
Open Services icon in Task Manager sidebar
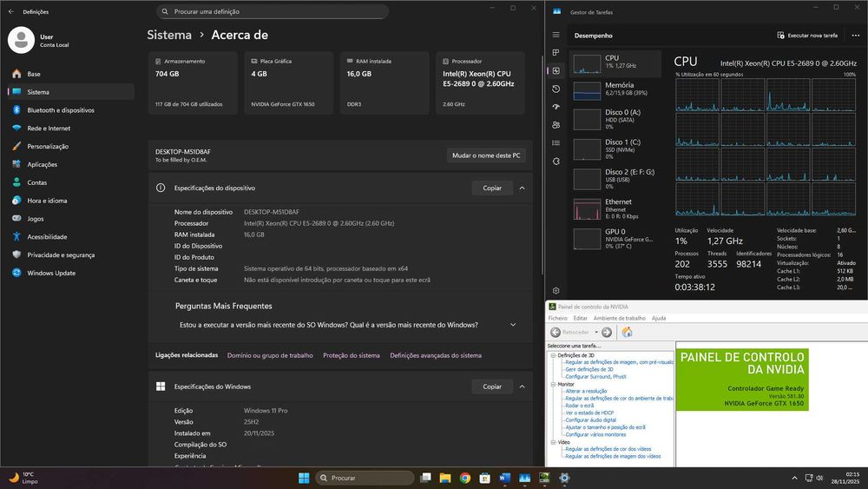[x=556, y=162]
